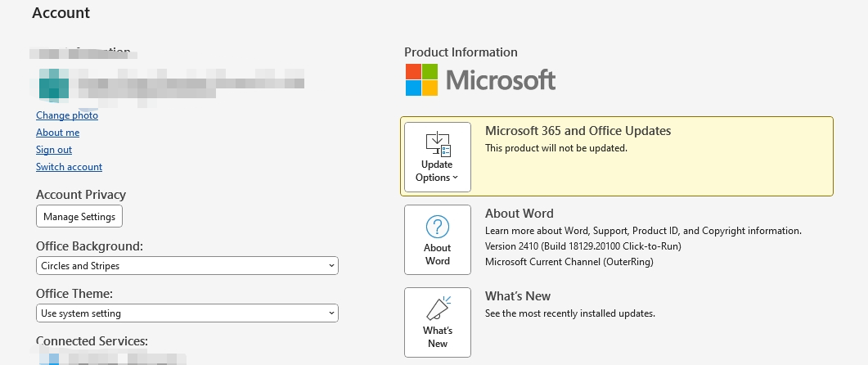Click the 'See the most recently installed updates.' text
Viewport: 868px width, 365px height.
click(570, 313)
